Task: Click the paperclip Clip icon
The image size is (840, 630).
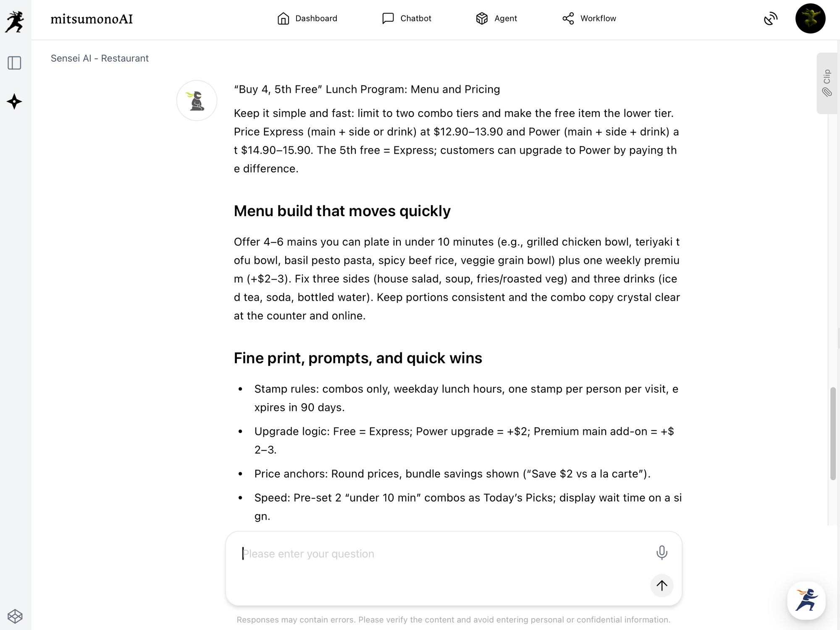Action: (827, 92)
